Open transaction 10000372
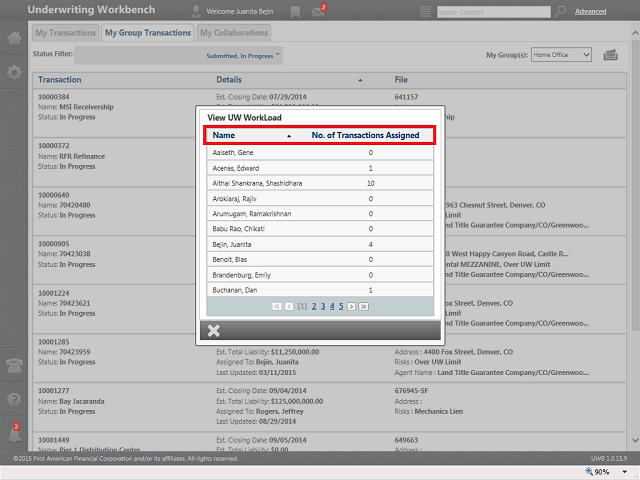 pyautogui.click(x=53, y=146)
